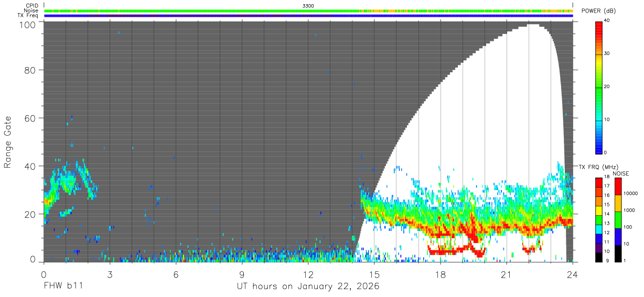Viewport: 644px width, 297px height.
Task: Click the hour 6 tick label
Action: (x=176, y=273)
